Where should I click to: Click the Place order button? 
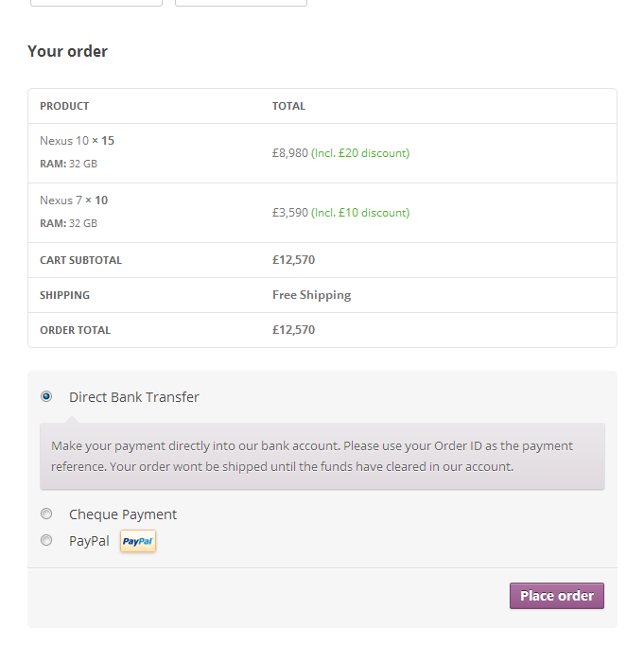click(557, 596)
